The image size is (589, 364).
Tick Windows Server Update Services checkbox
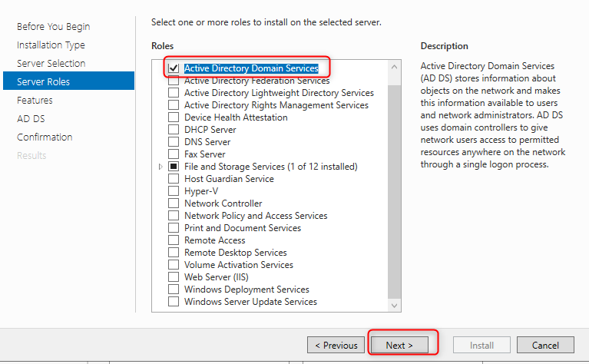pos(174,302)
